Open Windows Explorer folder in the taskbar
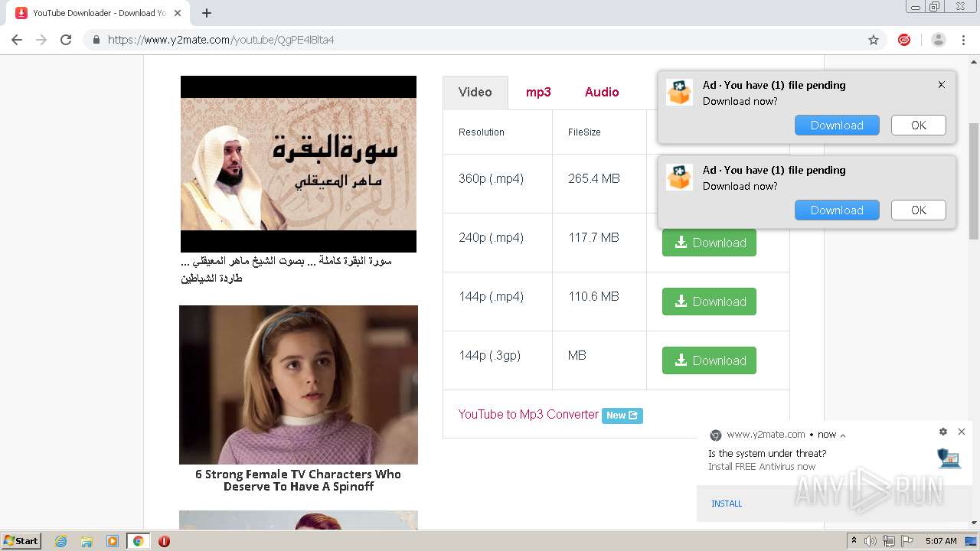The width and height of the screenshot is (980, 551). tap(87, 541)
